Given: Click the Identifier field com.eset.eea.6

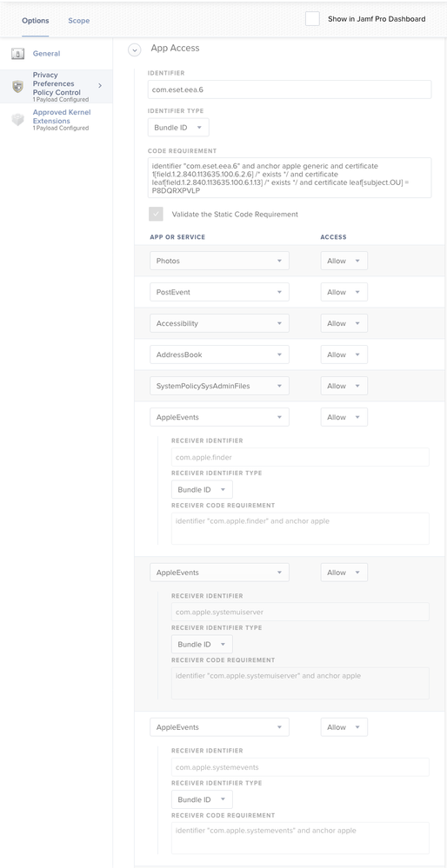Looking at the screenshot, I should pos(289,89).
